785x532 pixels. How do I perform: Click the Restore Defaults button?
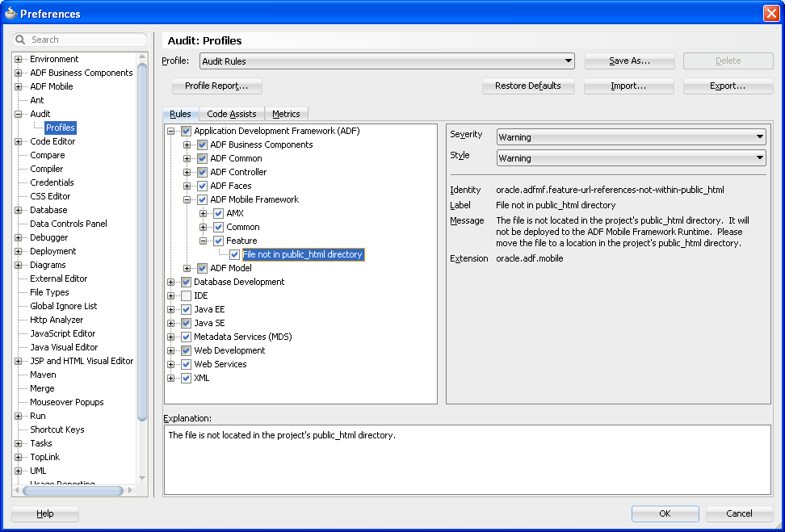528,86
